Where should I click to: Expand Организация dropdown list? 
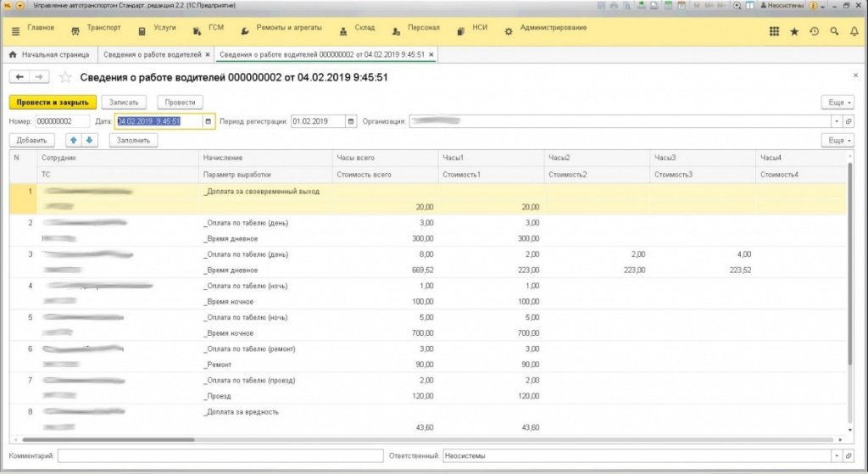(837, 121)
